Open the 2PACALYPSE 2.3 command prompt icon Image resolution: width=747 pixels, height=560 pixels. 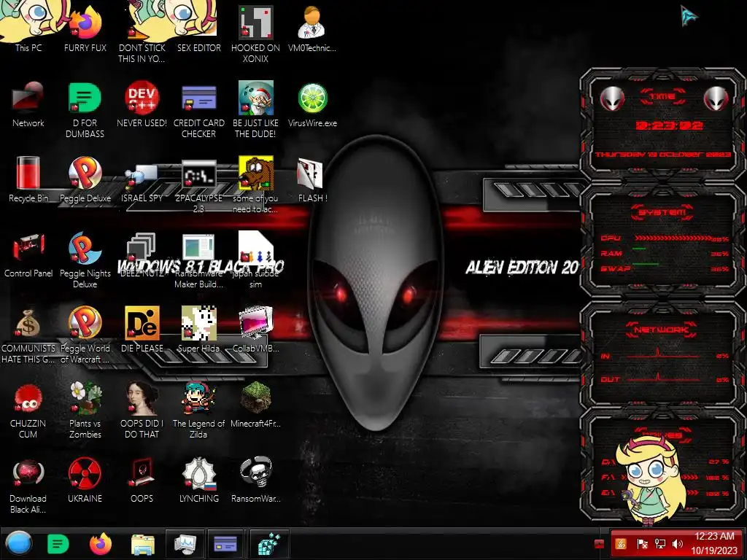pyautogui.click(x=198, y=184)
